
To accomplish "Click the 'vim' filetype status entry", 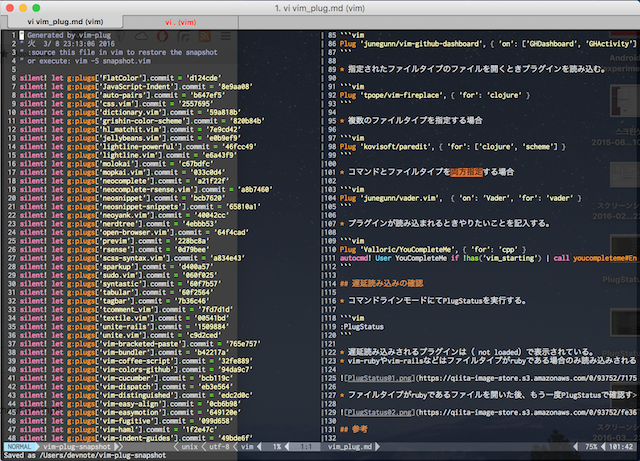I will [247, 447].
